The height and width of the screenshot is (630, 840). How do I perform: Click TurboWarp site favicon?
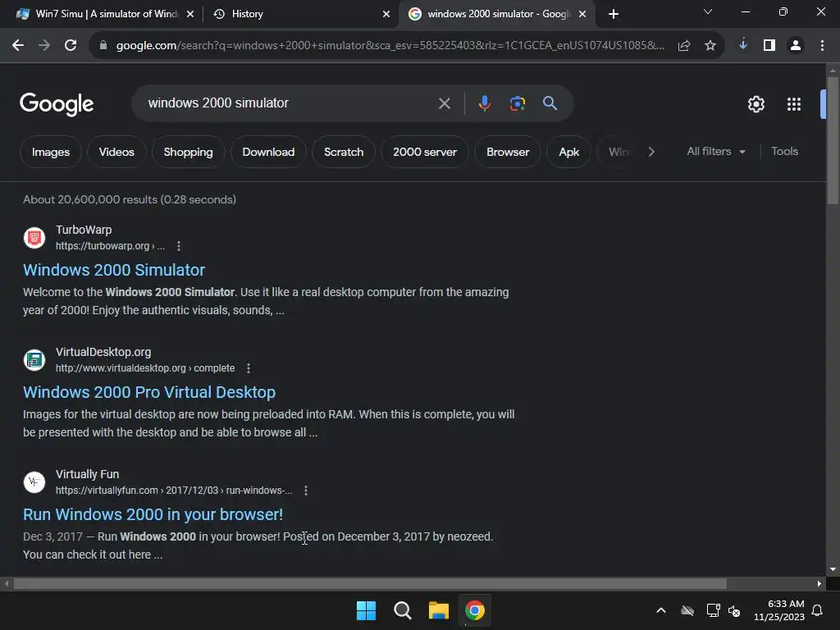click(34, 237)
